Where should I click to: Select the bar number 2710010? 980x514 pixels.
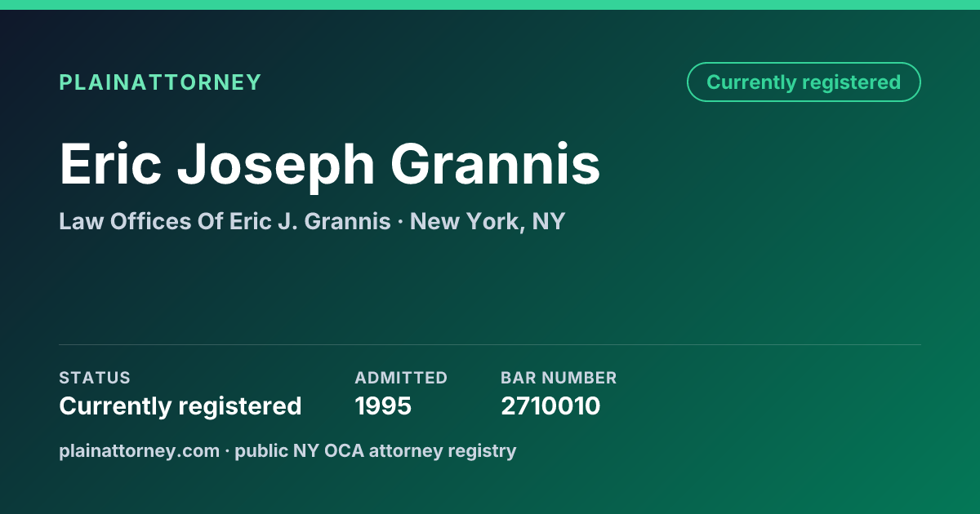550,405
